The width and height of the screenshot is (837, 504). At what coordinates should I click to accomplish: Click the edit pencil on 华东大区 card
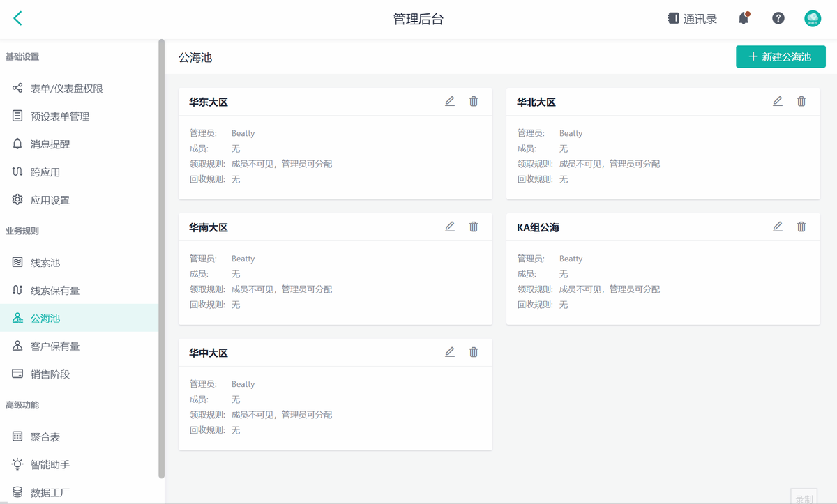[450, 101]
